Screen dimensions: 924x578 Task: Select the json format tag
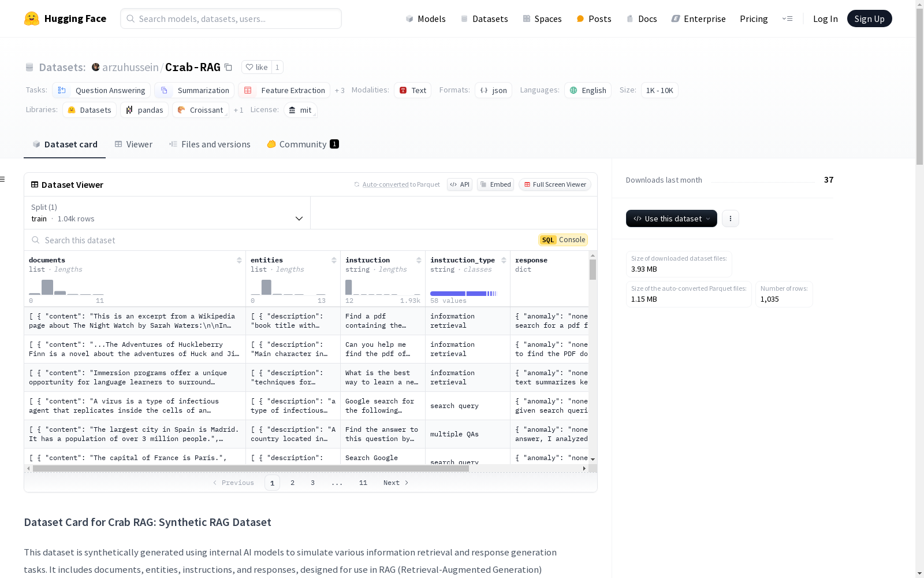click(493, 90)
